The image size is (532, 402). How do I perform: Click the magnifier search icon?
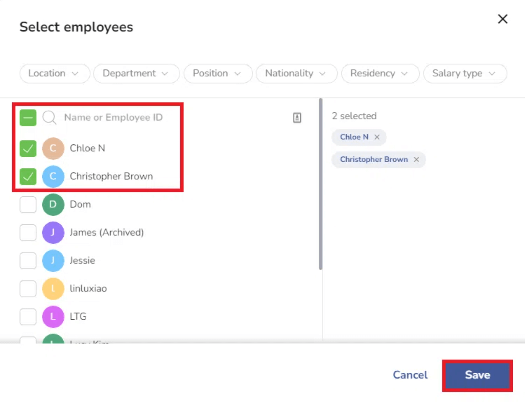[x=49, y=117]
